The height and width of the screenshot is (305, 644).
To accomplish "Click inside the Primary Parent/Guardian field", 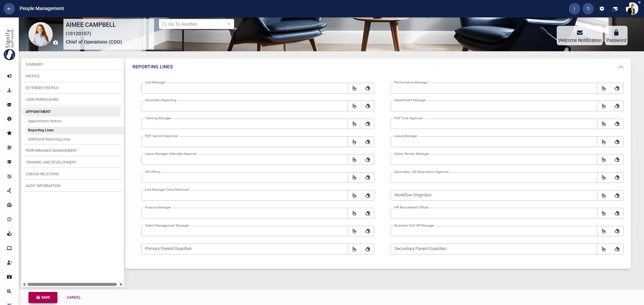I will (x=235, y=249).
